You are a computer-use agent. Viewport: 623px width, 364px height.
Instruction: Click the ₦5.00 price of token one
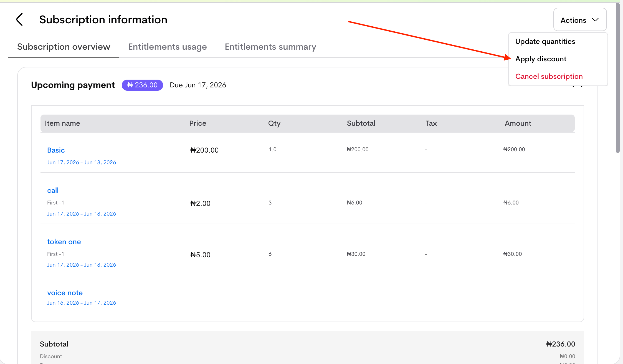(200, 255)
